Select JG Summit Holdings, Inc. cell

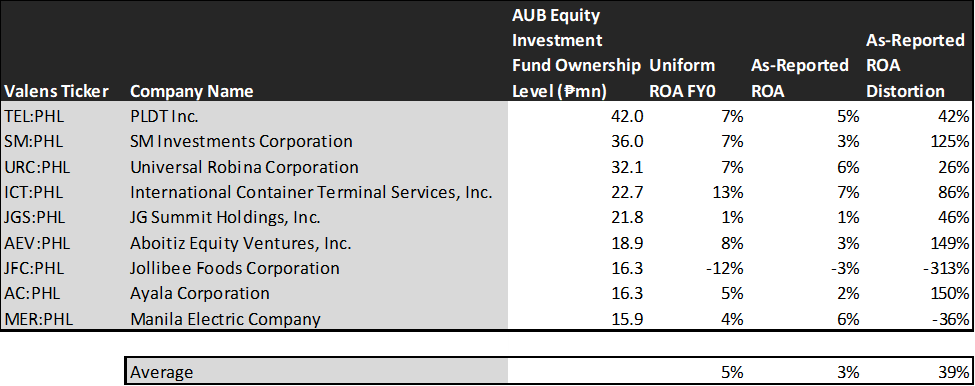tap(225, 218)
